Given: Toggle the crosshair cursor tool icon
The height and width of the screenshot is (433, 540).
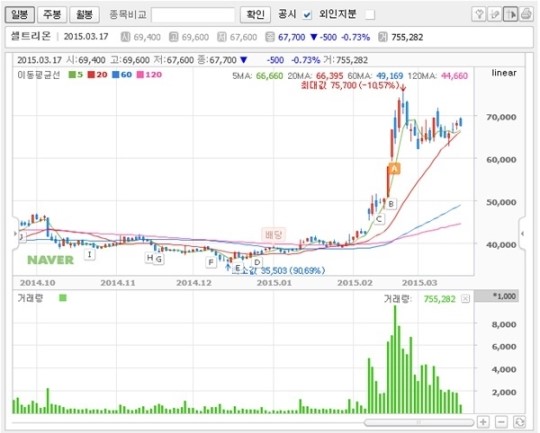Looking at the screenshot, I should (x=510, y=14).
